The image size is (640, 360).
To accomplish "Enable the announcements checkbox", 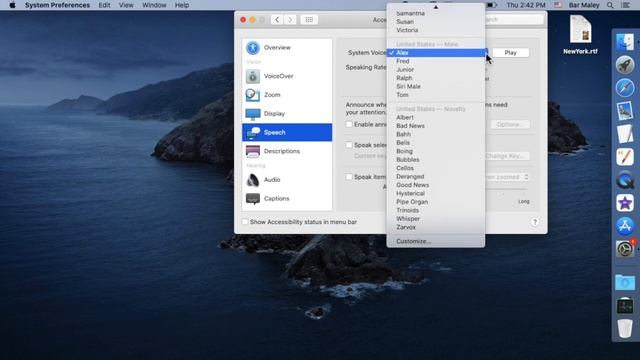I will tap(349, 124).
